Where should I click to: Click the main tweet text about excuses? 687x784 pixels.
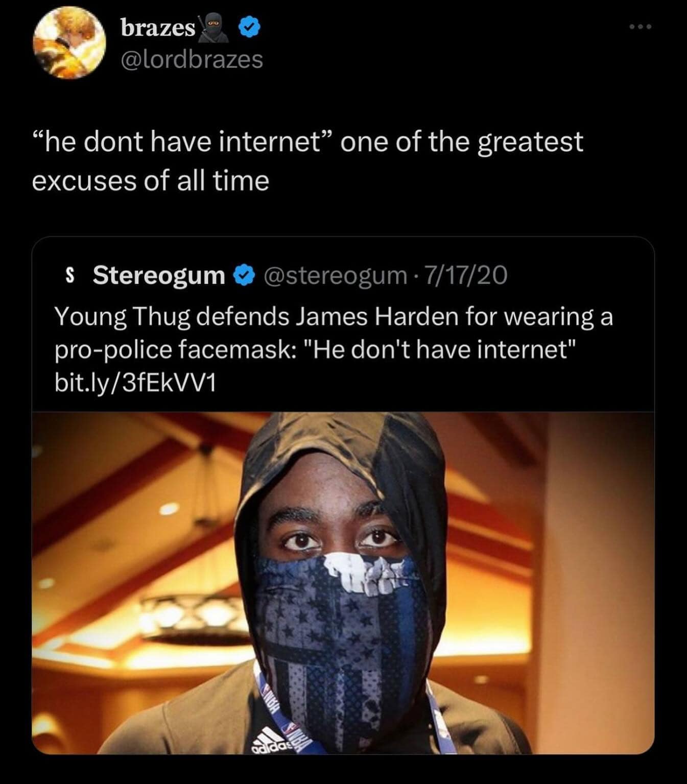click(307, 161)
